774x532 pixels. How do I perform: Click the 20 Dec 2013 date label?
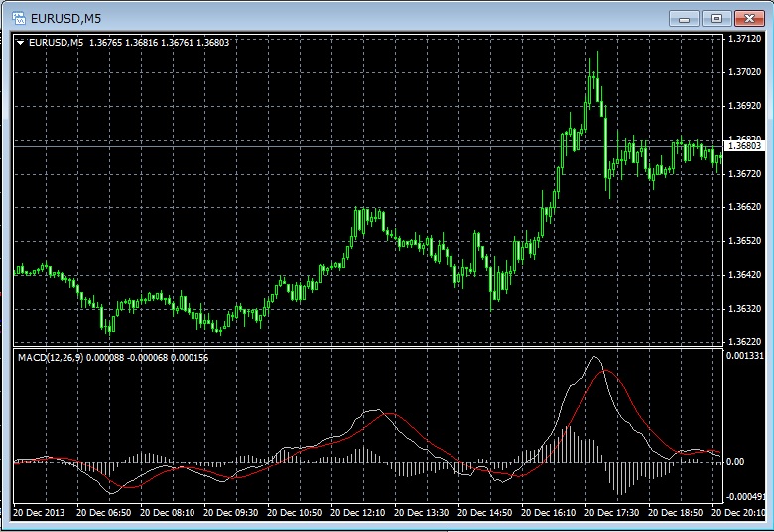(x=40, y=513)
